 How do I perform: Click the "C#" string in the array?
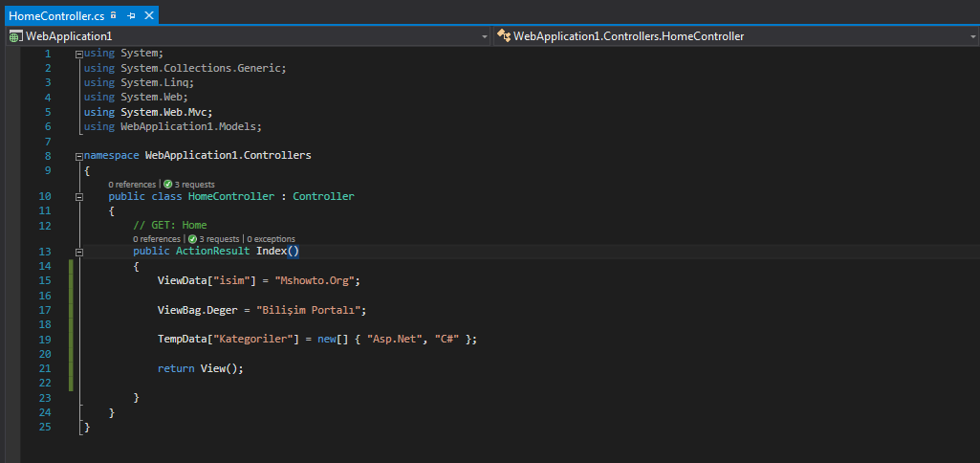(x=446, y=339)
